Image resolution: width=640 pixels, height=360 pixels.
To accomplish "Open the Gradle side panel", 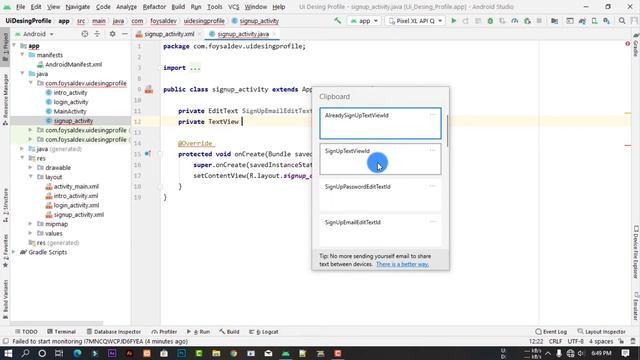I will 636,46.
